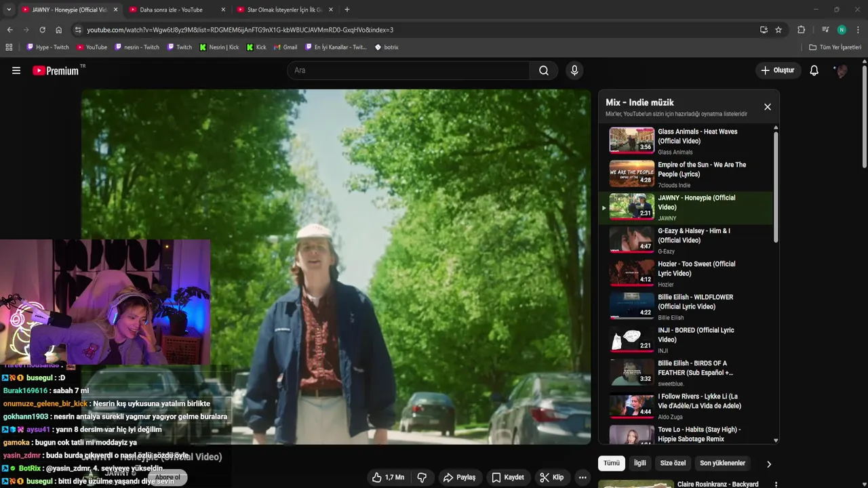The height and width of the screenshot is (488, 868).
Task: Open the Chrome profile N avatar
Action: point(842,30)
